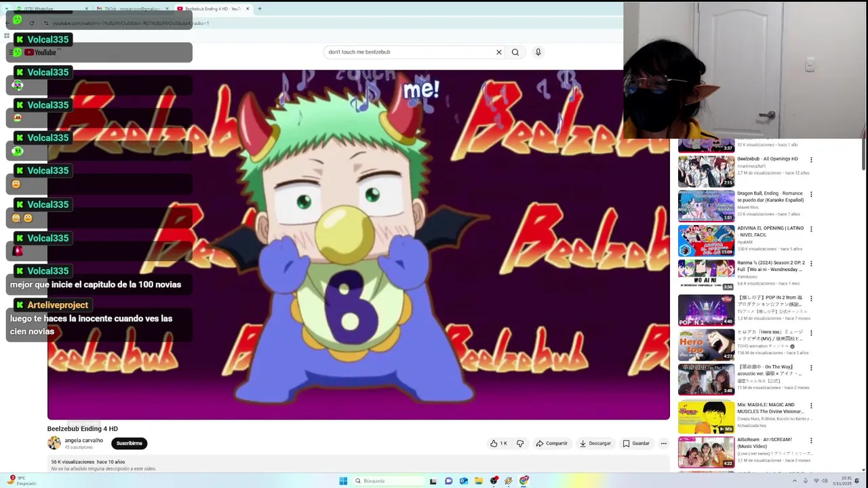Click the Beelzebub video player area
Viewport: 868px width, 488px height.
tap(358, 244)
